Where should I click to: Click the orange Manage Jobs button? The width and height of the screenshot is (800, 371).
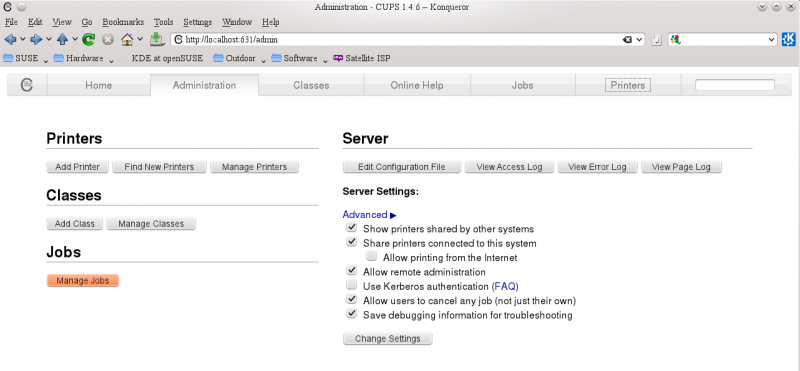point(83,281)
